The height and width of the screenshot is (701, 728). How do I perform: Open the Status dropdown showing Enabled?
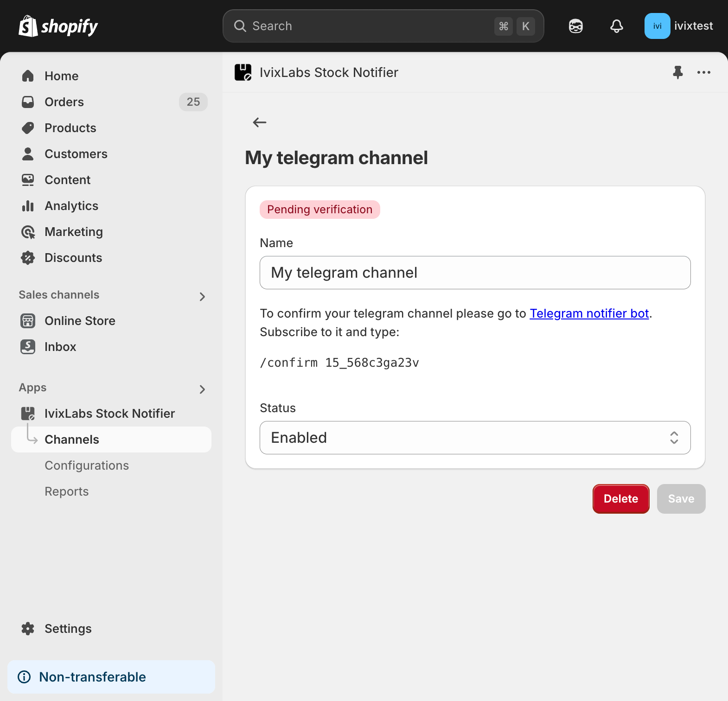[x=475, y=438]
